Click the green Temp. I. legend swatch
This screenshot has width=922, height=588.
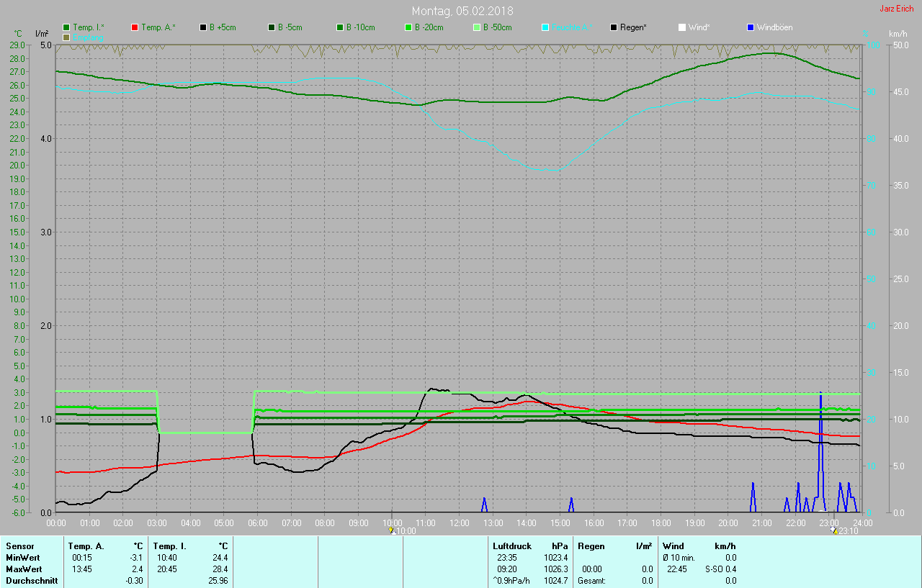(x=66, y=27)
